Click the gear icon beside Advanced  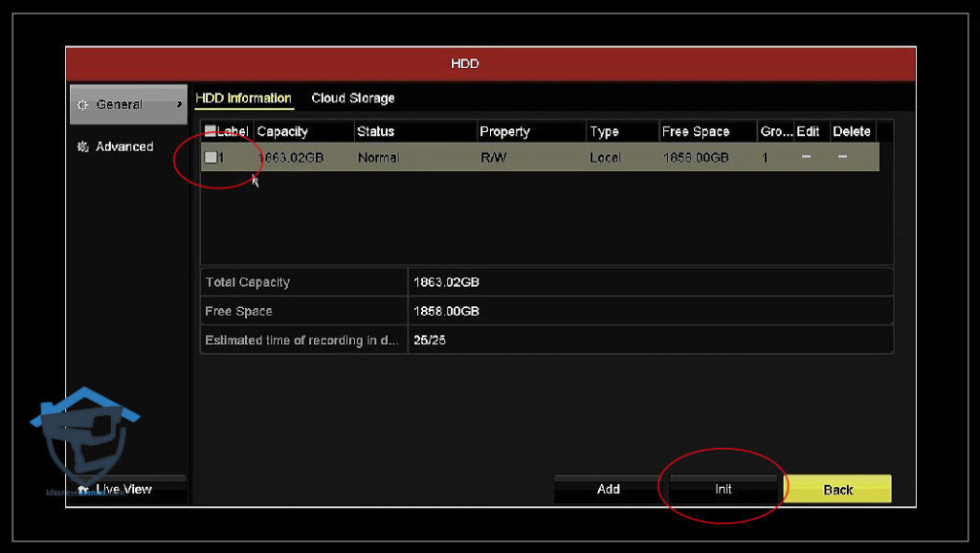82,146
